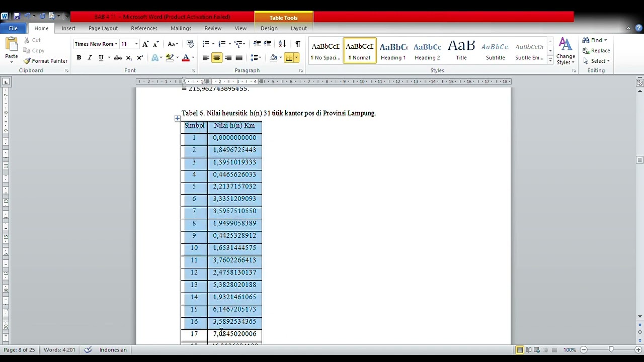Image resolution: width=644 pixels, height=362 pixels.
Task: Switch to Review tab
Action: point(213,28)
